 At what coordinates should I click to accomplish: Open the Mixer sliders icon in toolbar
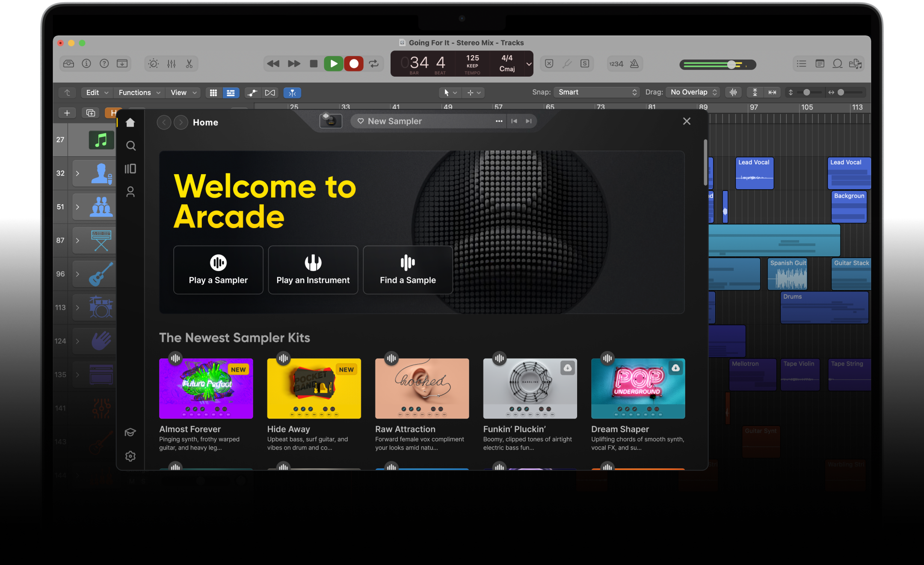(172, 64)
